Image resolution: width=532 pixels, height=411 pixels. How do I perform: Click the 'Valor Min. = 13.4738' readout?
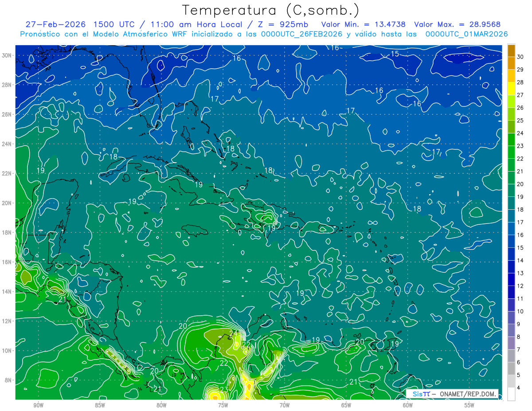pos(364,24)
